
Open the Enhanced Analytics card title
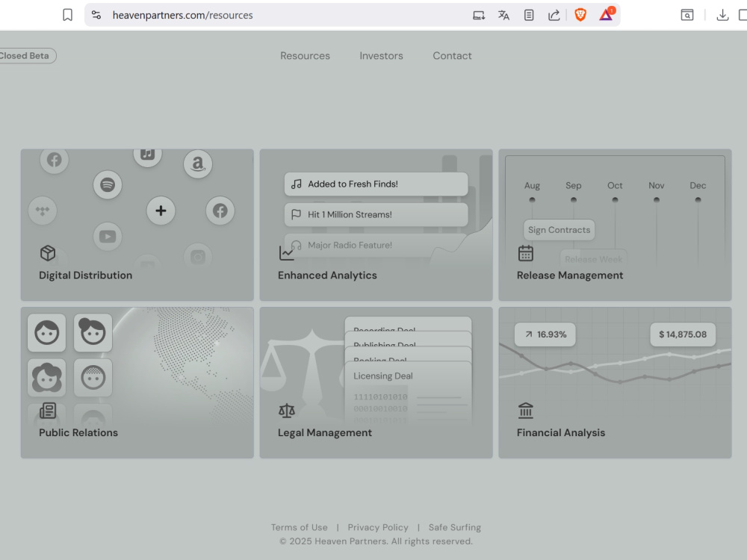tap(327, 276)
